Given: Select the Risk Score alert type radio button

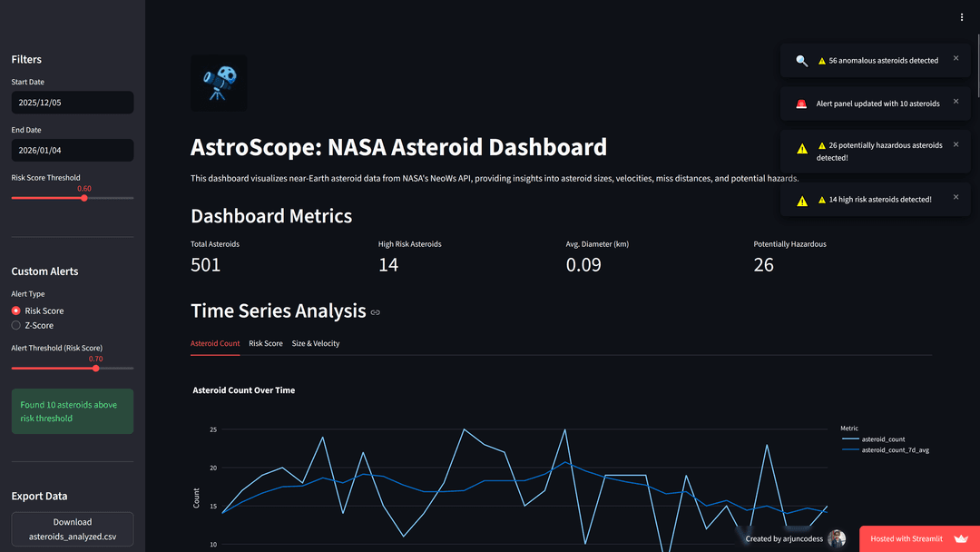Looking at the screenshot, I should [x=15, y=310].
